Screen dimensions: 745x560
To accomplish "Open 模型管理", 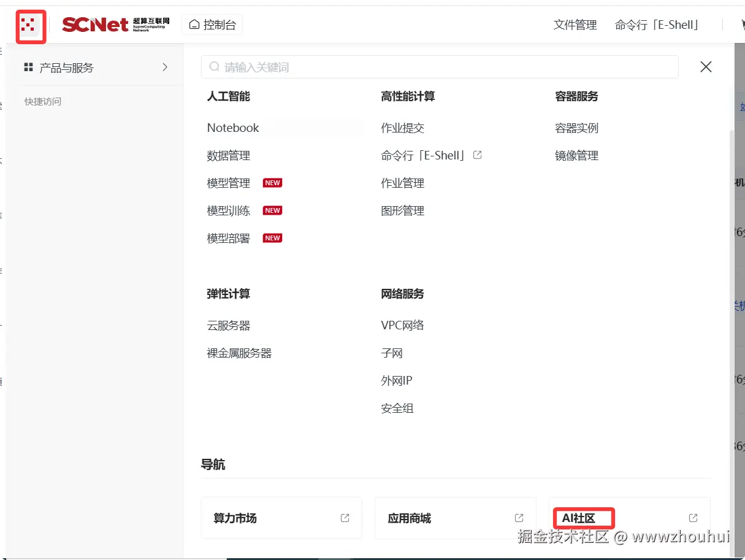I will (x=229, y=183).
